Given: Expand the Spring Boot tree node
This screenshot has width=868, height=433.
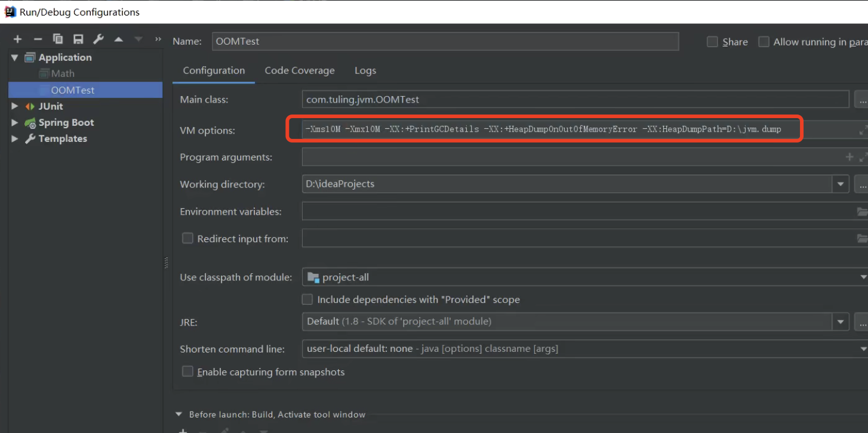Looking at the screenshot, I should pos(15,122).
